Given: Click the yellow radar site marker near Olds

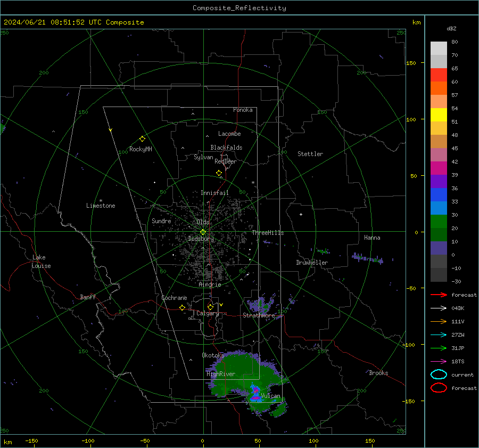Looking at the screenshot, I should (x=203, y=232).
